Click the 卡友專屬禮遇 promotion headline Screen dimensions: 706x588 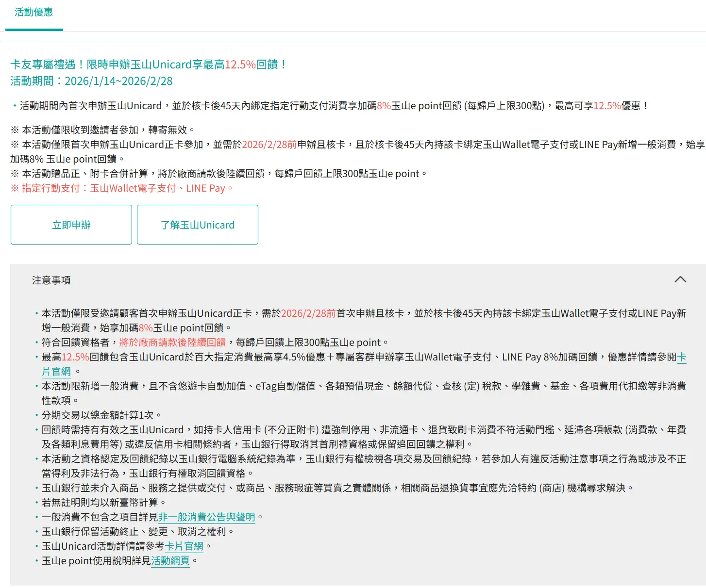[x=149, y=65]
